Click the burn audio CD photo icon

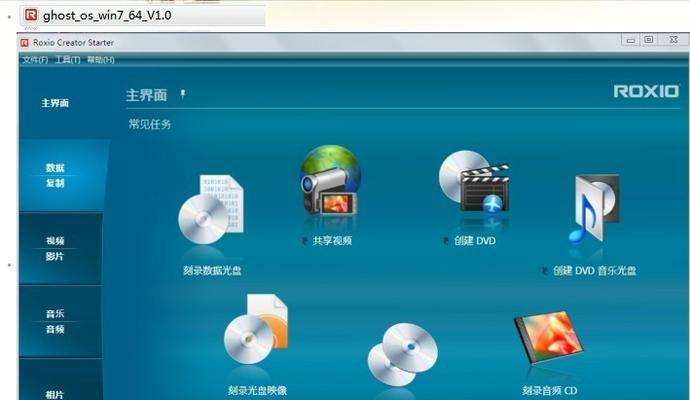[x=549, y=337]
